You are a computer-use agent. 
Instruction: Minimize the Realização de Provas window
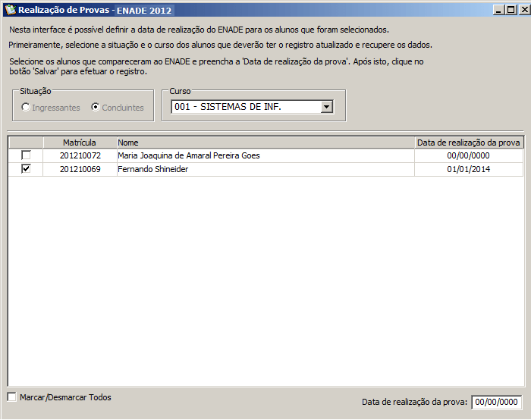(498, 10)
